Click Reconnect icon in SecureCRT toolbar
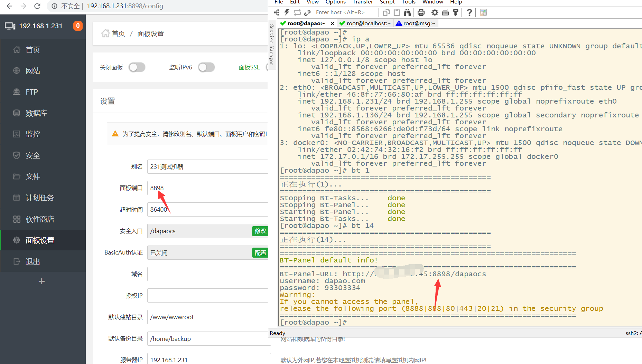Image resolution: width=642 pixels, height=364 pixels. pos(297,12)
